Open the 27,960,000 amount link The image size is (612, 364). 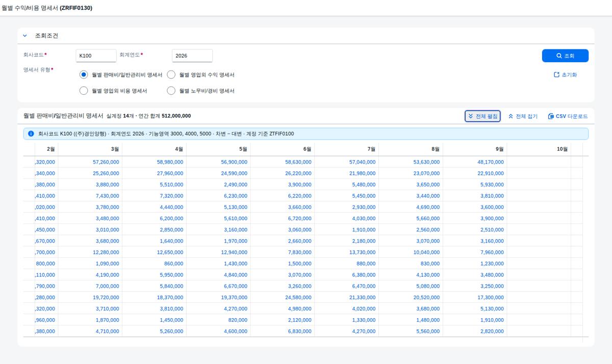[170, 173]
